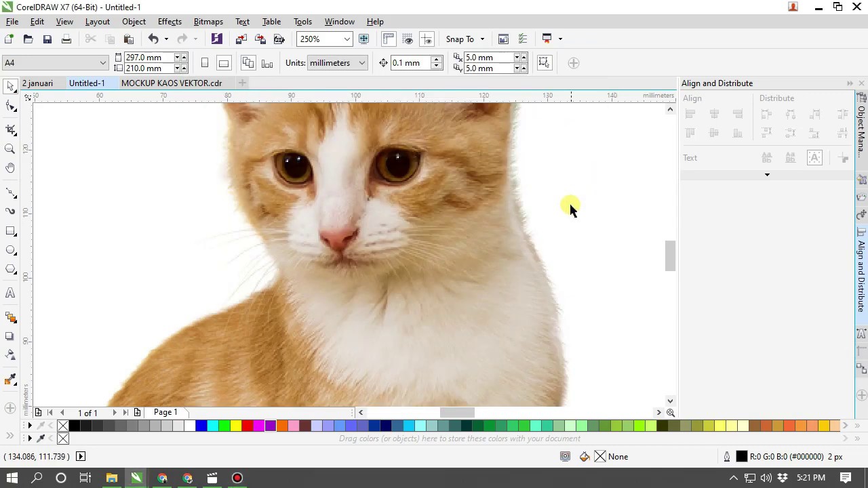Select the Color Eyedropper tool
Image resolution: width=868 pixels, height=488 pixels.
tap(10, 380)
